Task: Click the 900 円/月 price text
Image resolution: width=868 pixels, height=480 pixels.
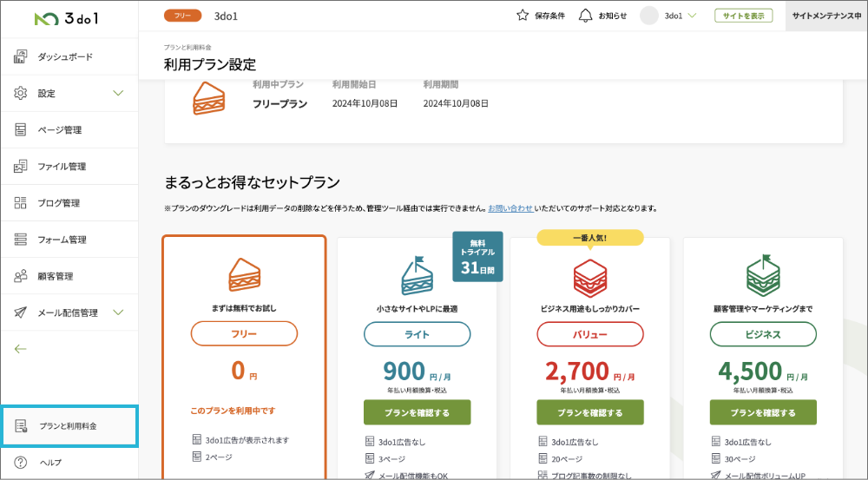Action: 417,372
